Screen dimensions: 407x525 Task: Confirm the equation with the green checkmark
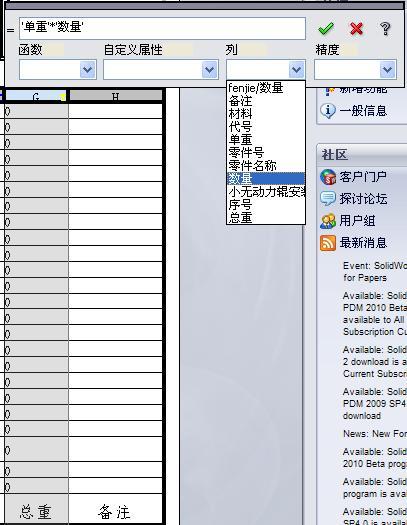[x=326, y=28]
